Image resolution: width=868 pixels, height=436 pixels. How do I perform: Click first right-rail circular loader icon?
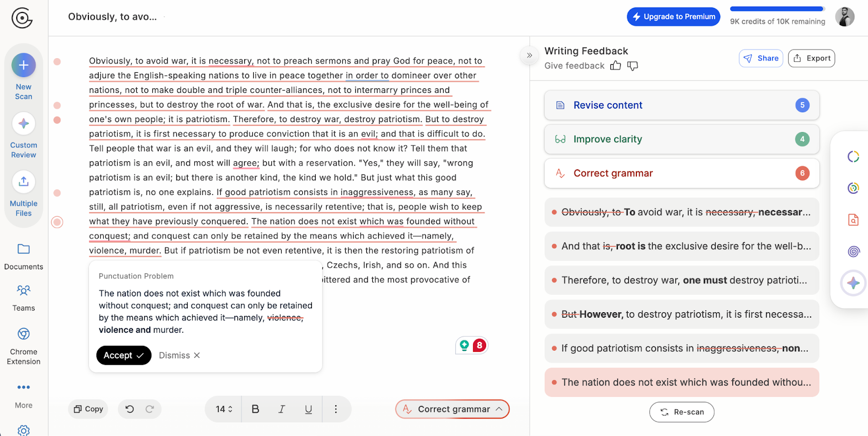click(853, 157)
